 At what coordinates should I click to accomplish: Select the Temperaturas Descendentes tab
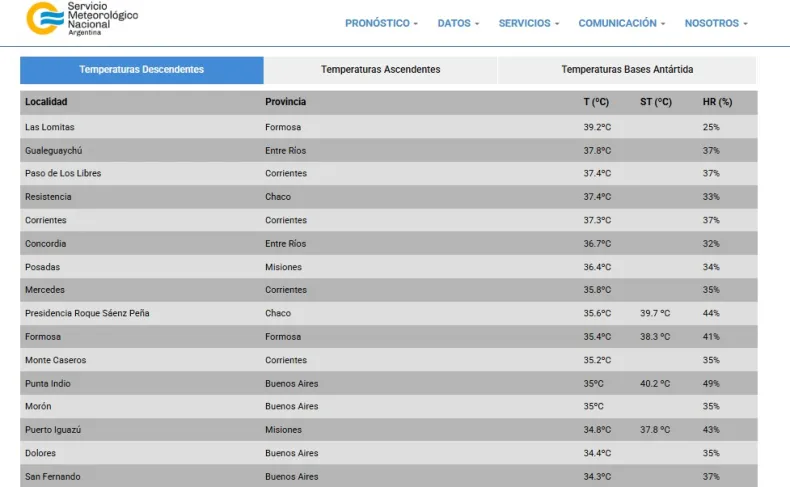coord(142,70)
